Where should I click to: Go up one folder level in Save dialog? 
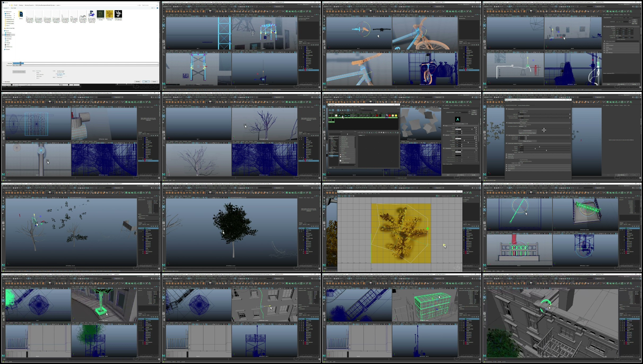[x=10, y=5]
